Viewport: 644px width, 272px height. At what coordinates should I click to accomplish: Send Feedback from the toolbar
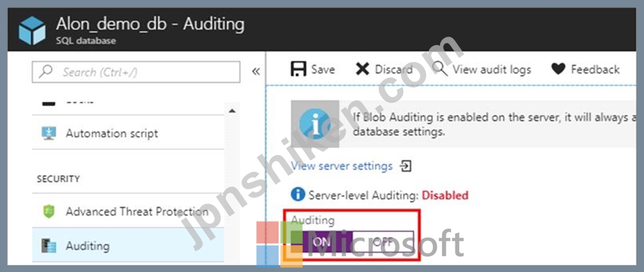pyautogui.click(x=585, y=69)
